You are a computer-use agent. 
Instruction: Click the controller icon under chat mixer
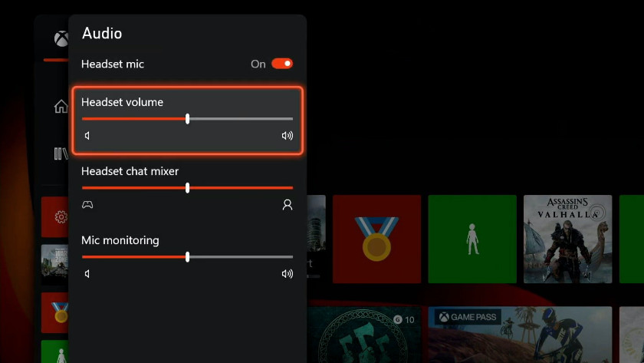(x=88, y=205)
